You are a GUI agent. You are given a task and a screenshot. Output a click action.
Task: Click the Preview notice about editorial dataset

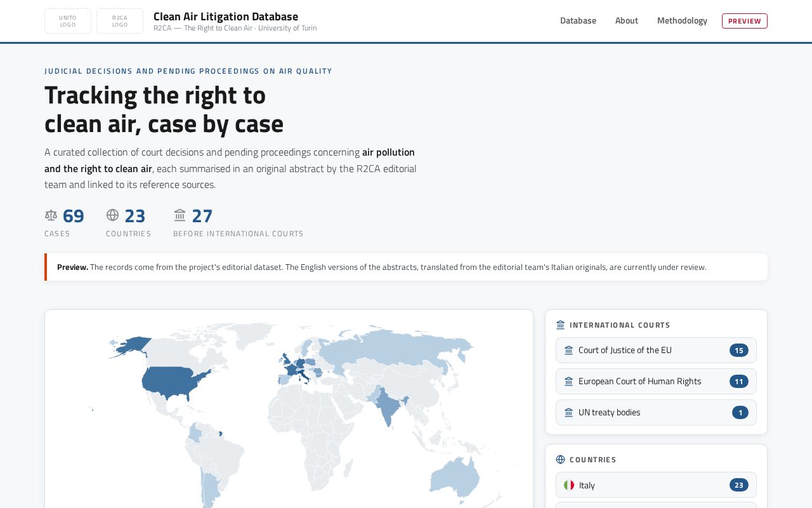(x=406, y=267)
